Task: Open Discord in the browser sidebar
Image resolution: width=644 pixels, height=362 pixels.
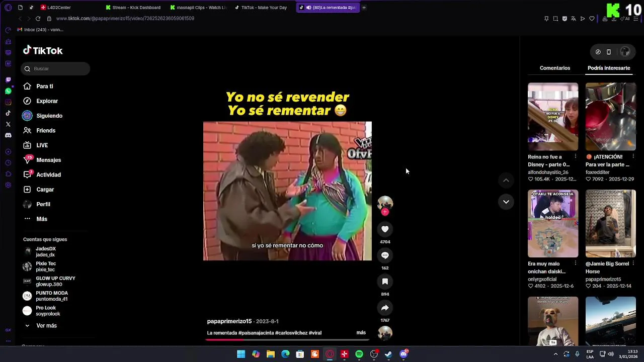Action: pyautogui.click(x=8, y=135)
